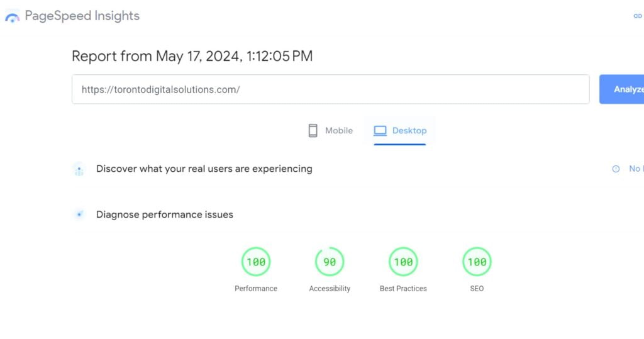This screenshot has height=339, width=644.
Task: Click the real users chart icon
Action: click(x=79, y=169)
